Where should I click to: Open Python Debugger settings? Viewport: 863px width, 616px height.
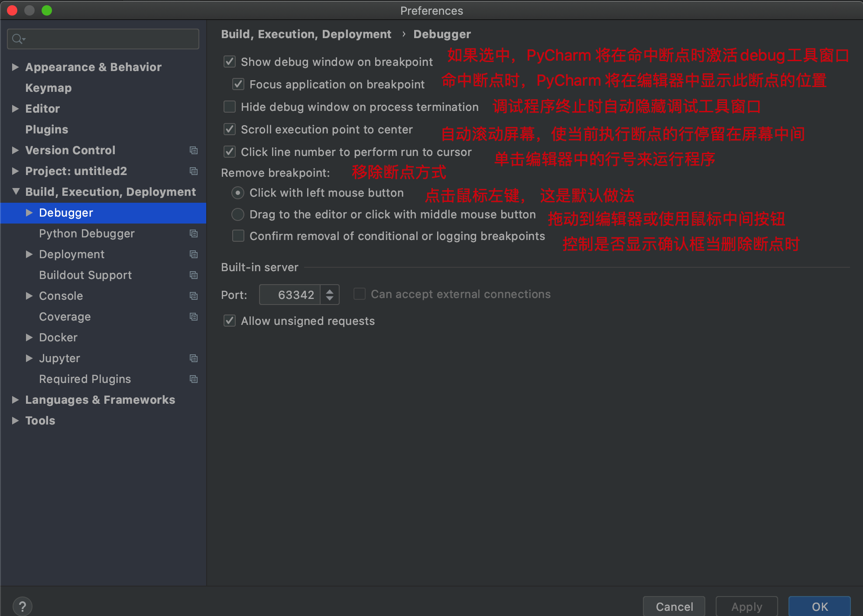tap(87, 233)
